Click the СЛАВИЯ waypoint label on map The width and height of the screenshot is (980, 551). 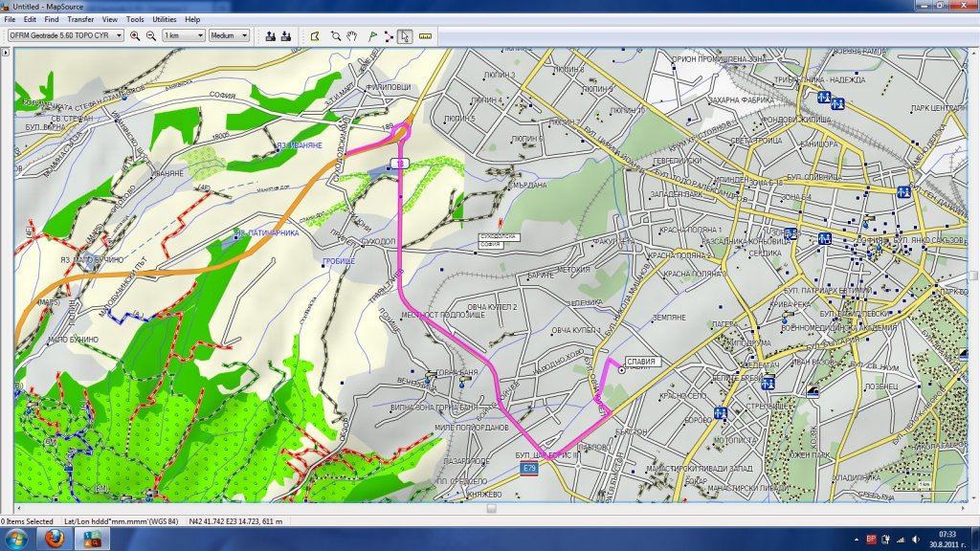tap(641, 362)
